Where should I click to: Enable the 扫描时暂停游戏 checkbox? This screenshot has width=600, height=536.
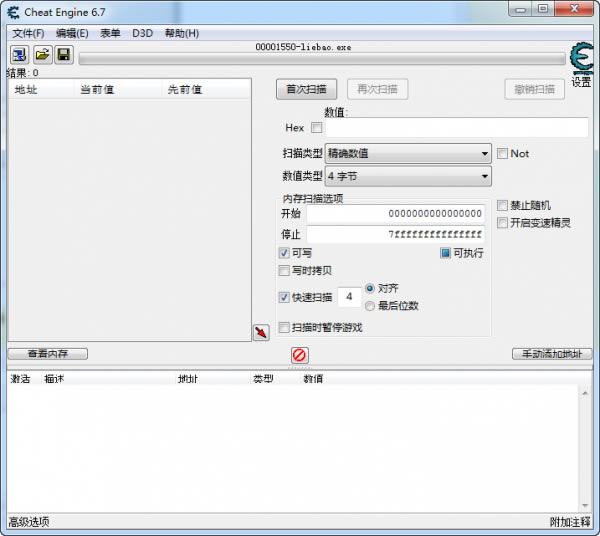tap(284, 327)
